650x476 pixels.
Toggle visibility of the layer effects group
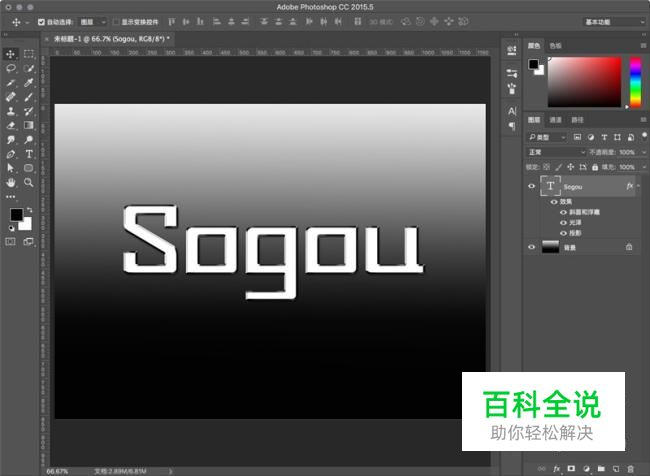tap(554, 202)
